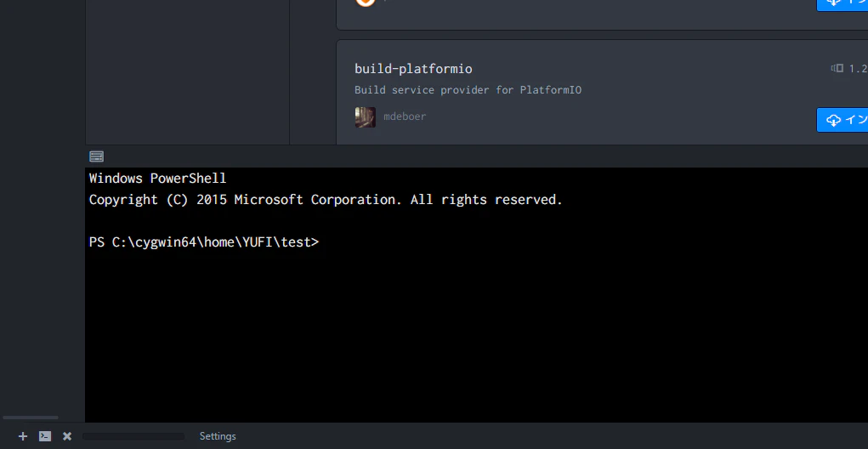The width and height of the screenshot is (868, 449).
Task: Click mdeboer author avatar
Action: click(x=365, y=117)
